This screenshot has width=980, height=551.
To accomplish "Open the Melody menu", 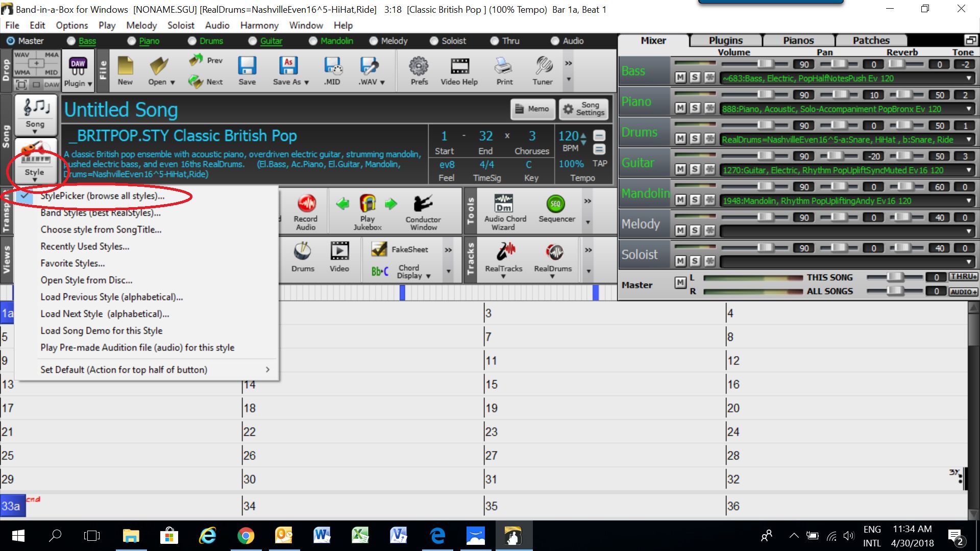I will (141, 25).
